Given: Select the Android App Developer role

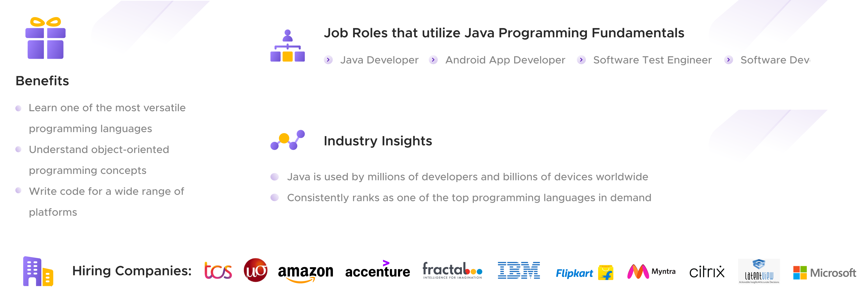Looking at the screenshot, I should 505,60.
